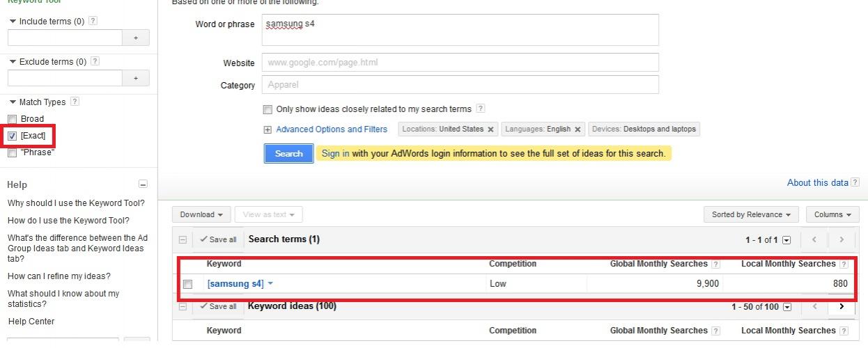The image size is (868, 348).
Task: Open Ad Group Ideas vs Keyword Ideas help
Action: coord(77,248)
